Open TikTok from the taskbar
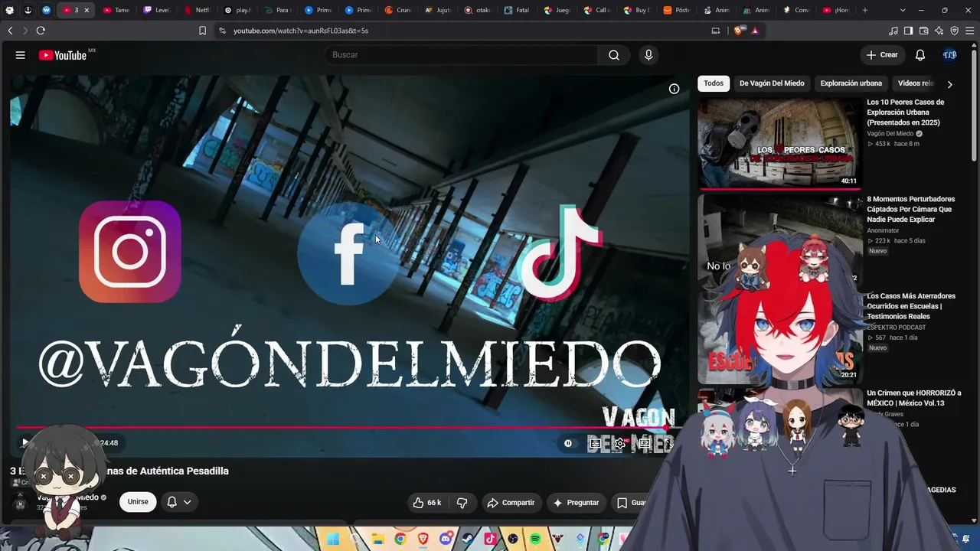Screen dimensions: 980x551 point(491,540)
